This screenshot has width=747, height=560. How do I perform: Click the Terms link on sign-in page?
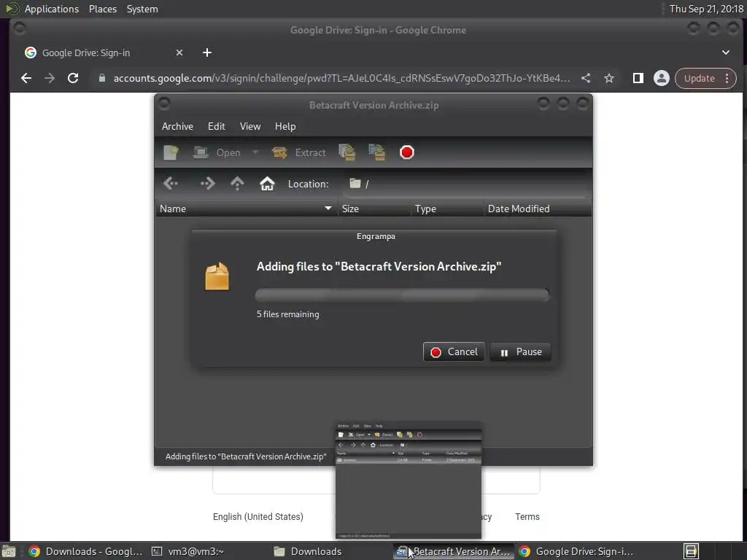(x=527, y=517)
